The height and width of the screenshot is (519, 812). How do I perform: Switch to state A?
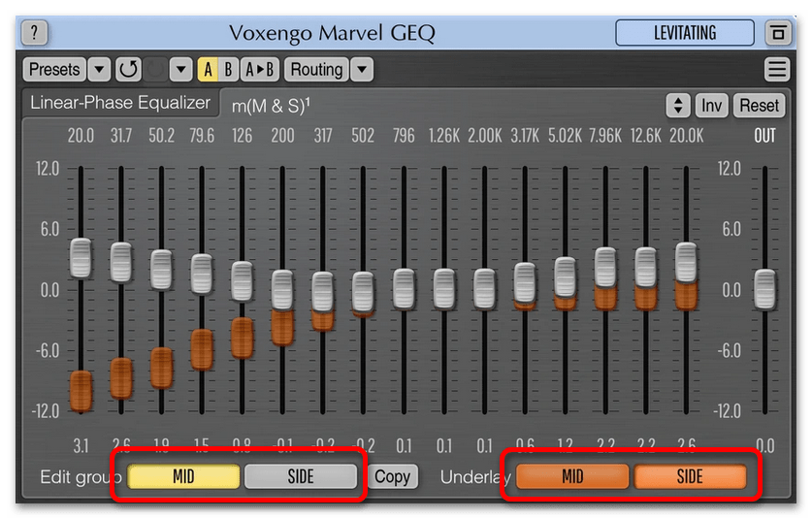[208, 70]
